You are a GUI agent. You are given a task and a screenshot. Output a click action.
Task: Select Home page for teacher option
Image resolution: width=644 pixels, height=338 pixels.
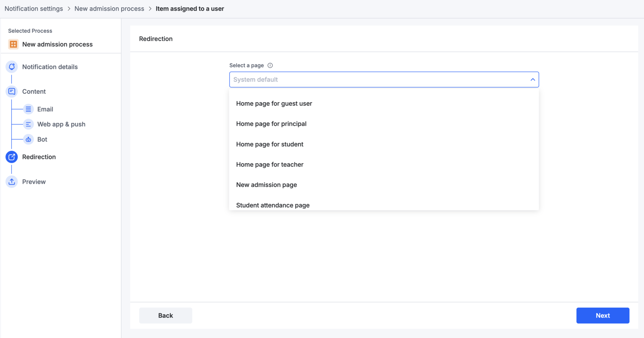point(270,165)
